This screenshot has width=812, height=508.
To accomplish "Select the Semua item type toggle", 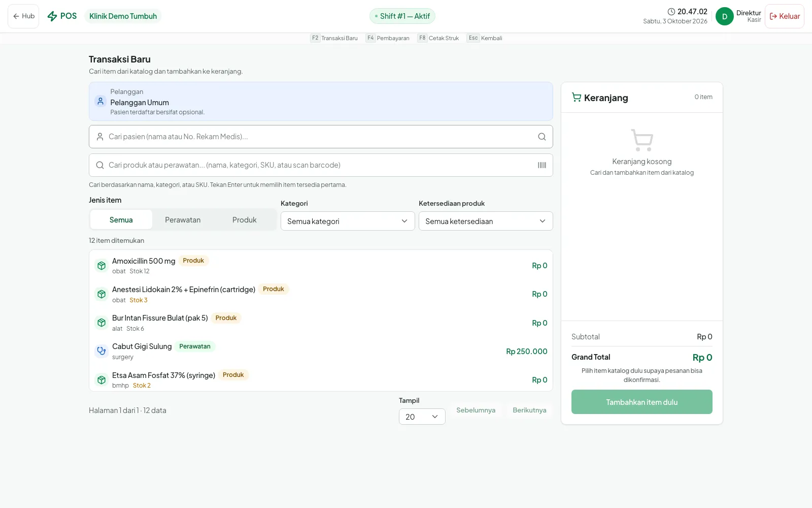I will [121, 220].
